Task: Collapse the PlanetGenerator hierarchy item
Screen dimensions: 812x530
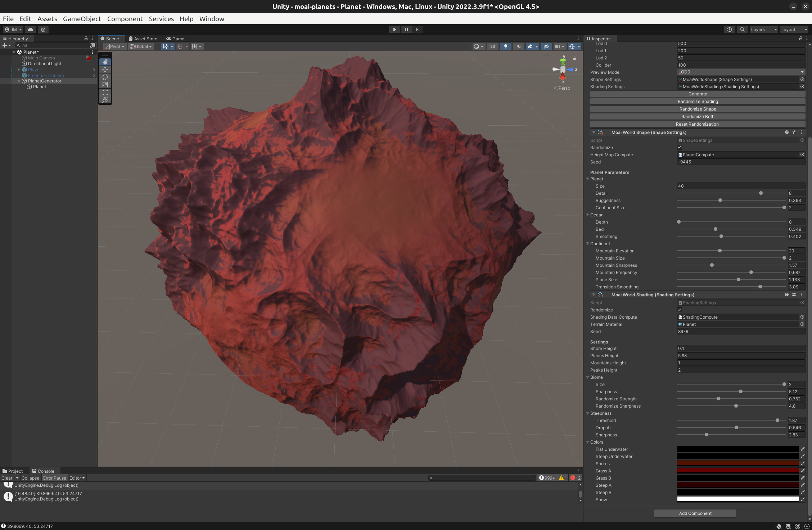Action: click(x=19, y=81)
